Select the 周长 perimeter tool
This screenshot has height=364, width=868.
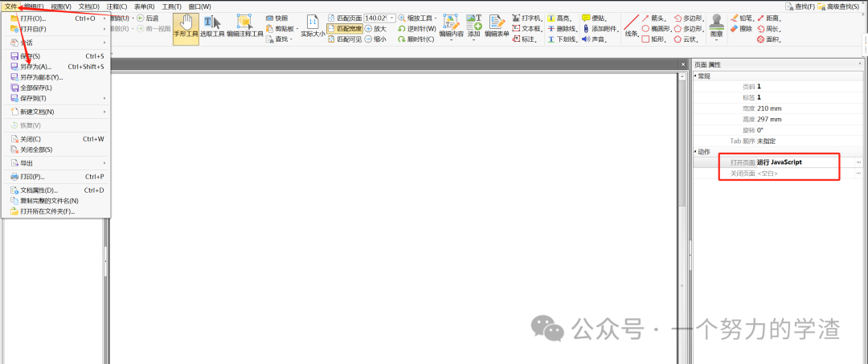click(x=771, y=29)
